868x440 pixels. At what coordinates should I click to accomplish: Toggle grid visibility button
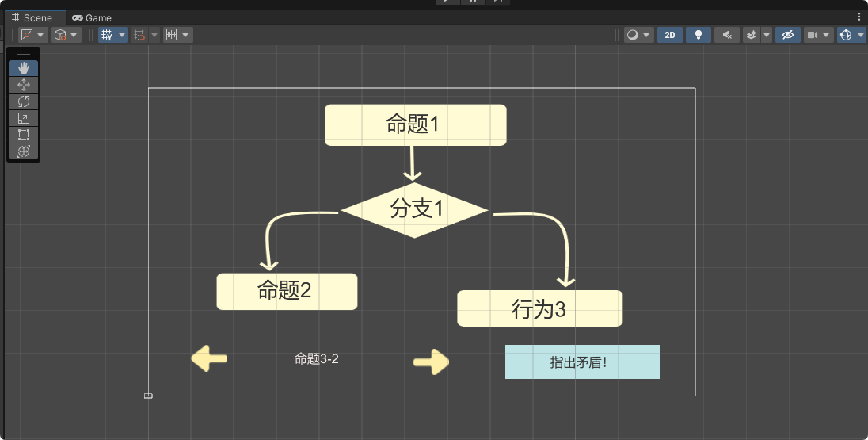tap(107, 35)
